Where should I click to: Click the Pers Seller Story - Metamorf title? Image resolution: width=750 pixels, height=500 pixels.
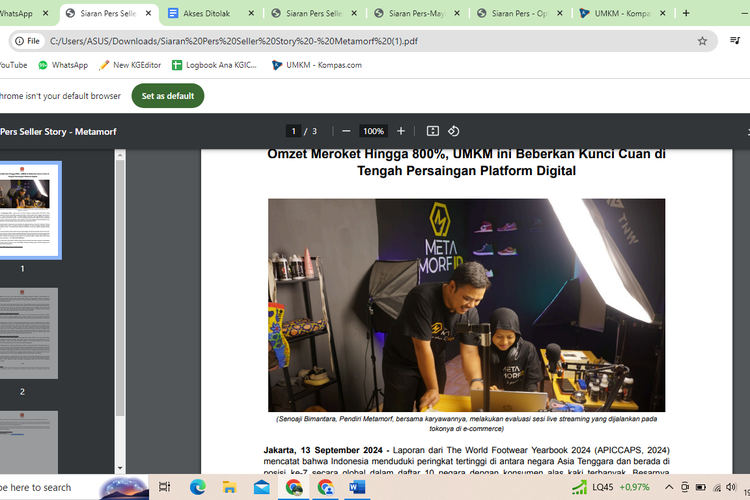(x=58, y=132)
